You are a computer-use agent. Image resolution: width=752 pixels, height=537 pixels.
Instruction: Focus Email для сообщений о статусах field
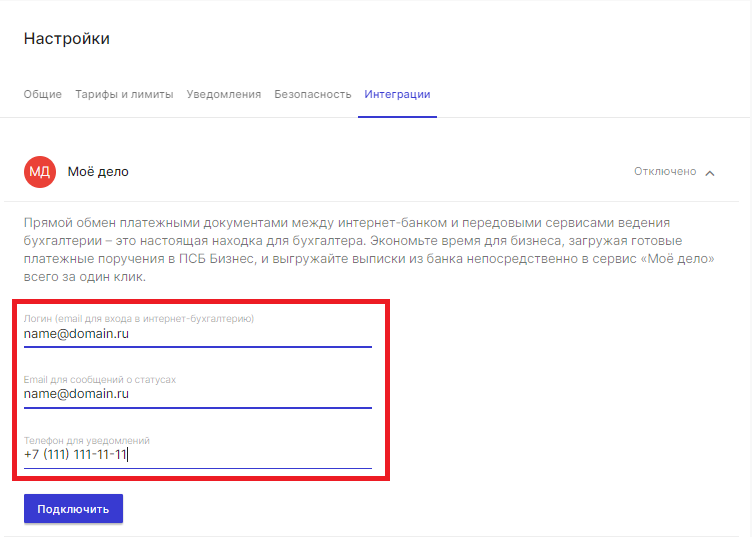click(x=198, y=394)
